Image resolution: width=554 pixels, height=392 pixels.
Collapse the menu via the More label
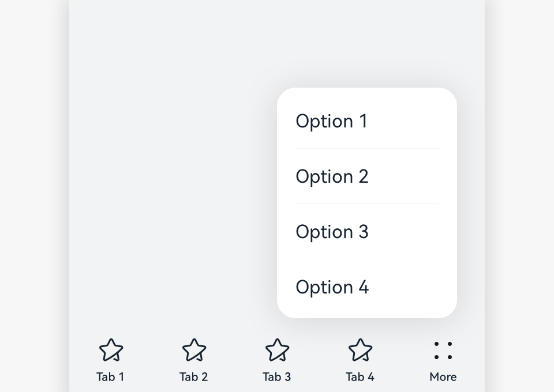pos(443,377)
